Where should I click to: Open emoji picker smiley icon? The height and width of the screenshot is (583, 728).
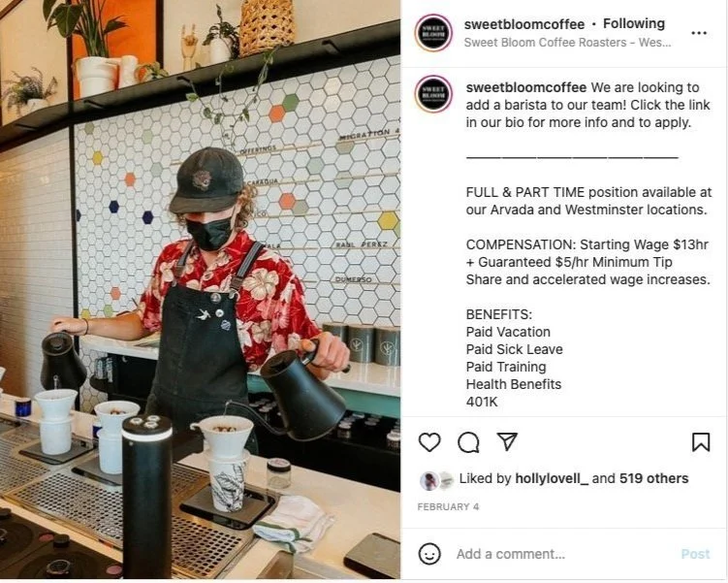429,554
